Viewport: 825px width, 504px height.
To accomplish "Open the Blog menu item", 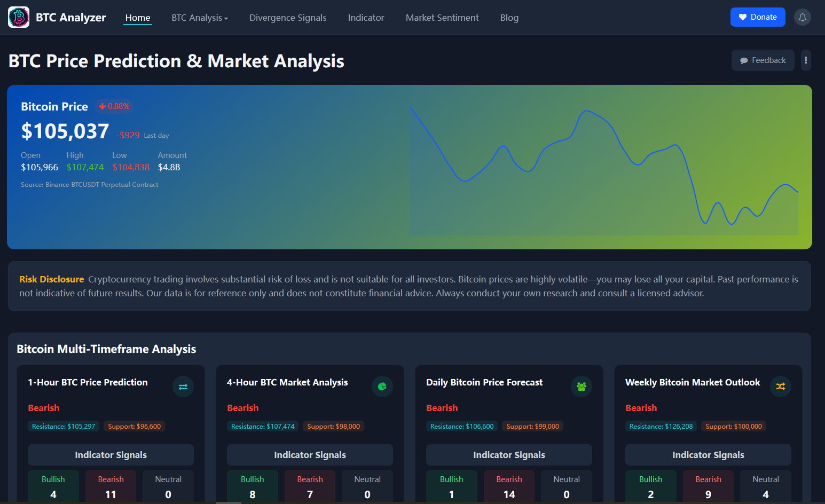I will pyautogui.click(x=509, y=18).
